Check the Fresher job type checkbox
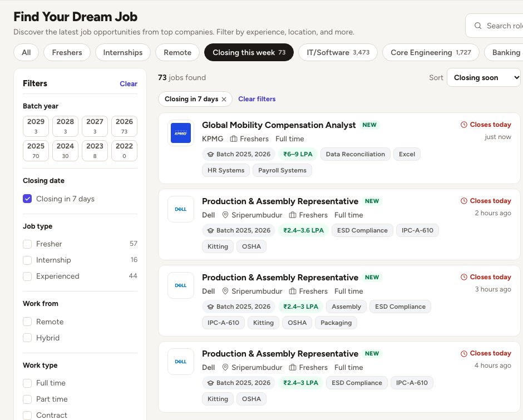The image size is (523, 420). (27, 244)
